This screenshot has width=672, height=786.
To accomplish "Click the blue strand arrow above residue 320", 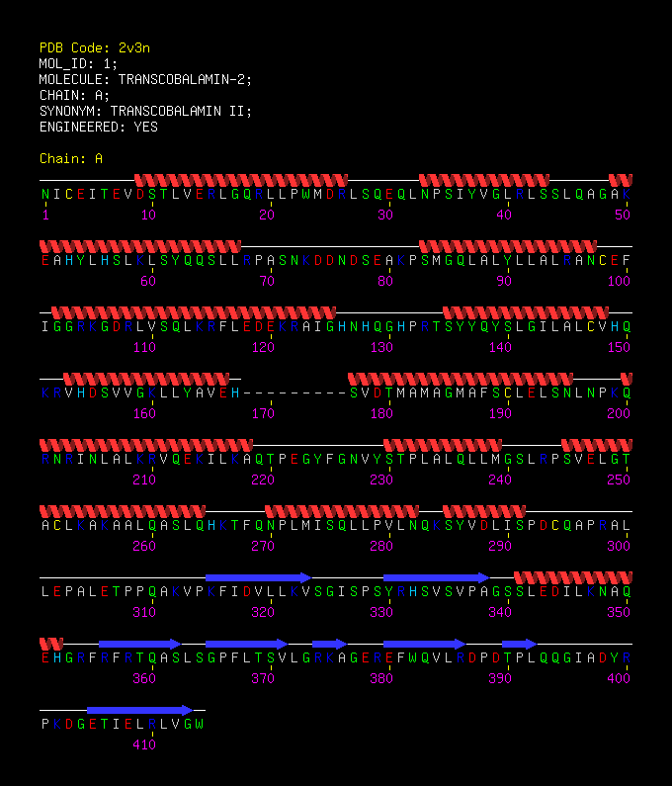I will click(x=259, y=577).
